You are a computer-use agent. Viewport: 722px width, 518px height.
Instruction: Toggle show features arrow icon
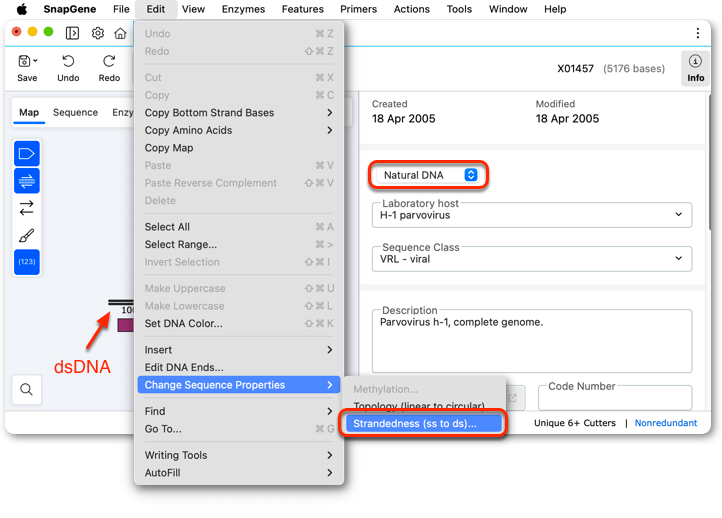click(27, 153)
